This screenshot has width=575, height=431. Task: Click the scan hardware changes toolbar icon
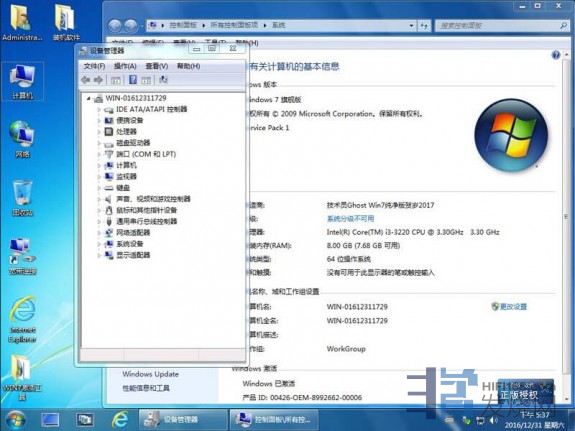[x=163, y=79]
